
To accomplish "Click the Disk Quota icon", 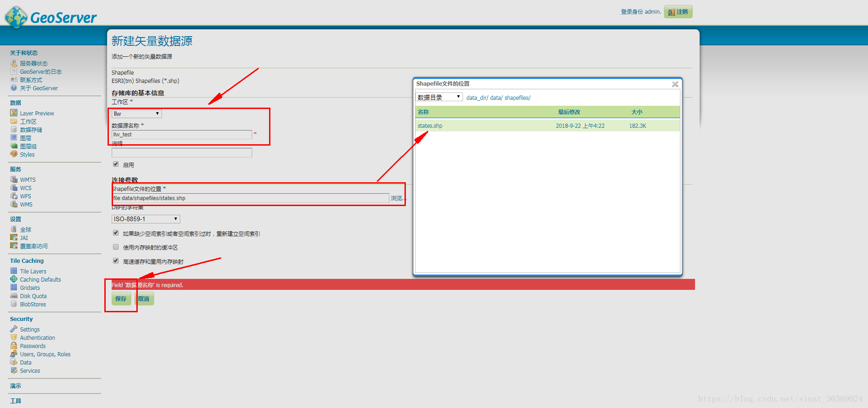I will click(x=14, y=296).
